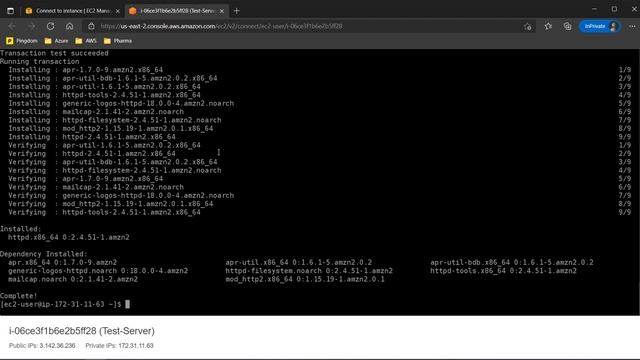
Task: Click 'httpd-tools.x86_64' dependency entry
Action: coord(503,271)
